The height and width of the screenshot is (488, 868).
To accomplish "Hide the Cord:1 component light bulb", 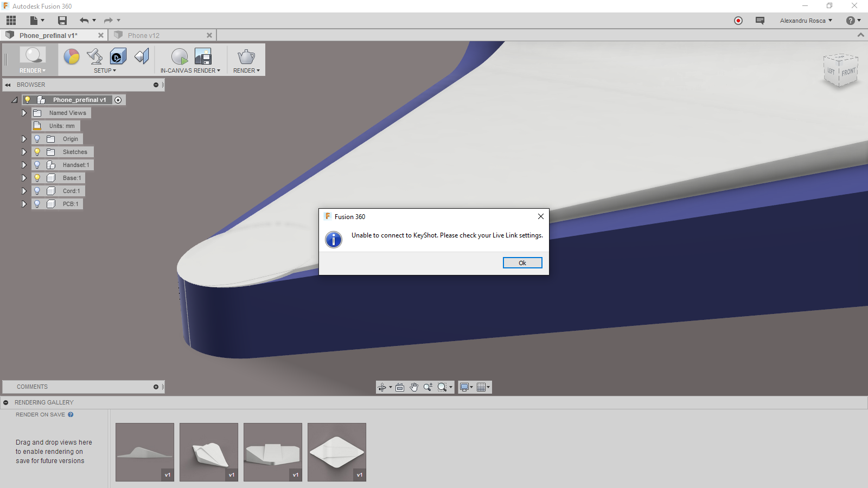I will [37, 190].
